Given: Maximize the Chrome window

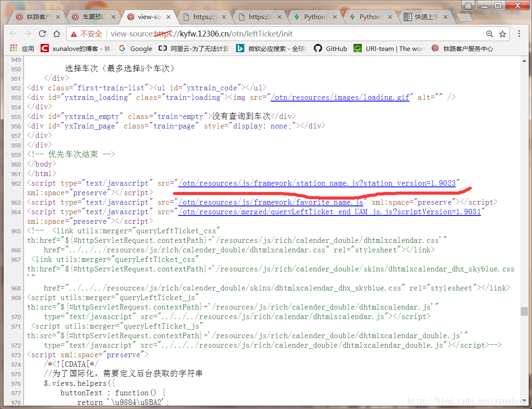Looking at the screenshot, I should (498, 5).
